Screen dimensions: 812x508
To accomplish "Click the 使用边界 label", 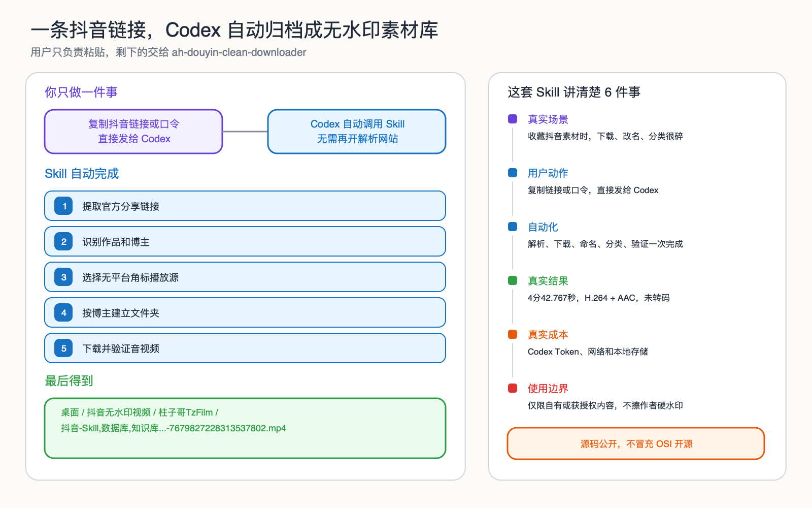I will tap(548, 389).
